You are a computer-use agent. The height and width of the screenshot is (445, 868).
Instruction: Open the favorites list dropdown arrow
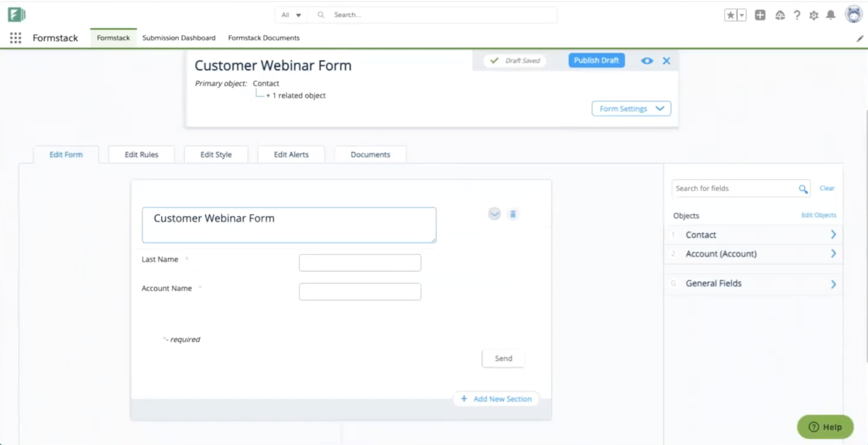(742, 15)
